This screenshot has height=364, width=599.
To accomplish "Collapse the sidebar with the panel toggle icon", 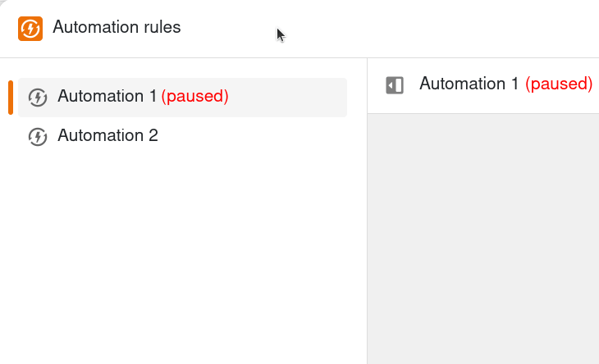I will [395, 85].
